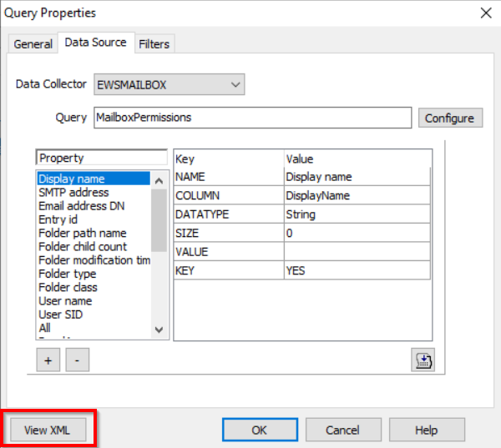501x448 pixels.
Task: Confirm with the OK button
Action: [260, 430]
